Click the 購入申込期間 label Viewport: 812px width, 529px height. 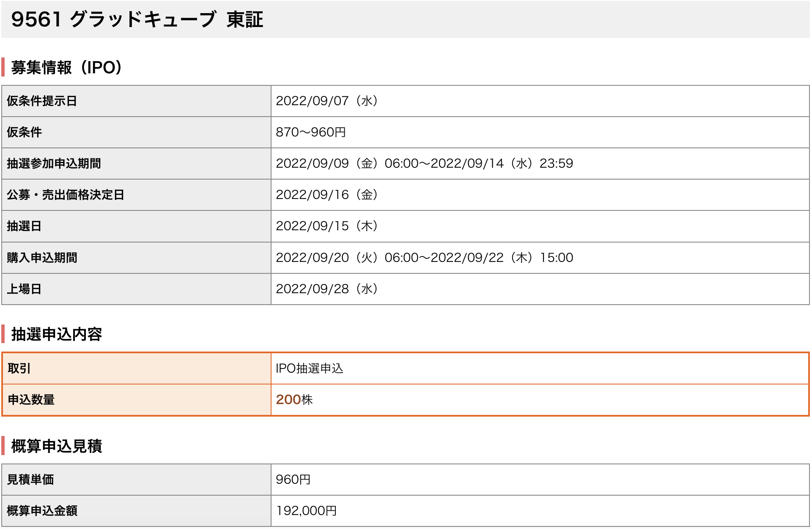(x=42, y=258)
